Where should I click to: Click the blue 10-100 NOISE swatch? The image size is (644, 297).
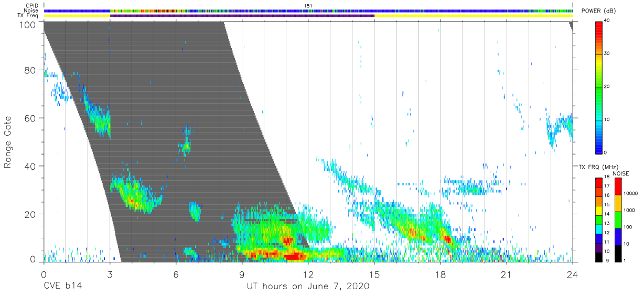point(618,237)
